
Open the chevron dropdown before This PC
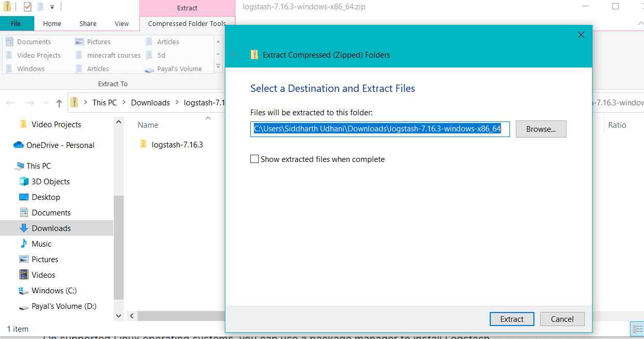[86, 103]
